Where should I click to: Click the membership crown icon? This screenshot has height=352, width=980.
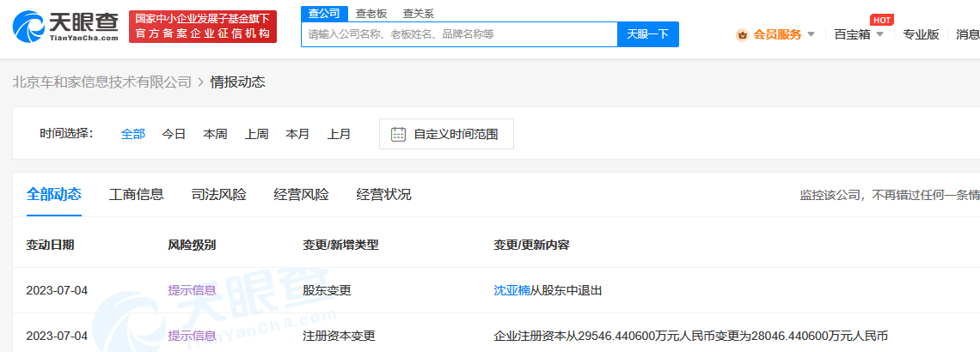click(742, 34)
